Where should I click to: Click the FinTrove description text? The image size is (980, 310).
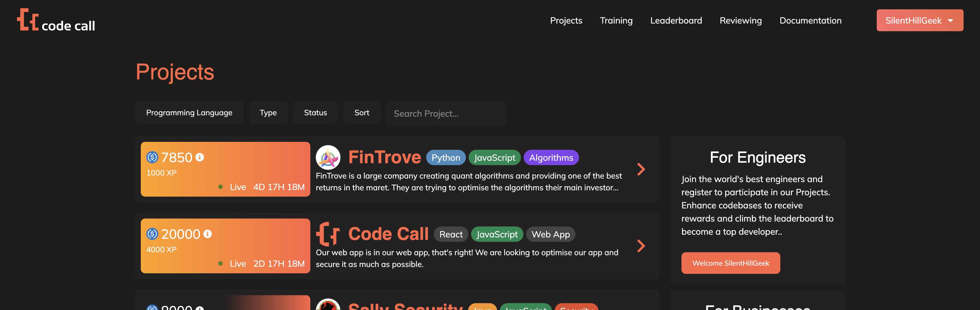pyautogui.click(x=469, y=182)
